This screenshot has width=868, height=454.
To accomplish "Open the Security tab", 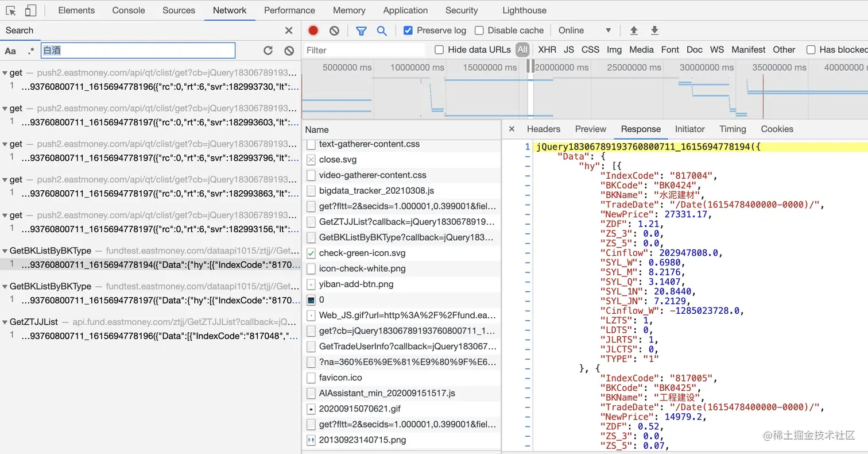I will (462, 10).
